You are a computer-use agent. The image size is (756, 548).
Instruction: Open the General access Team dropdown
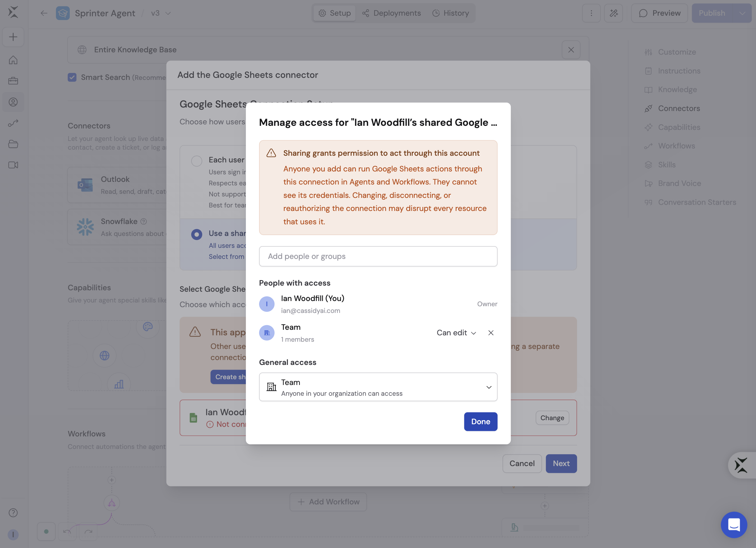tap(378, 387)
